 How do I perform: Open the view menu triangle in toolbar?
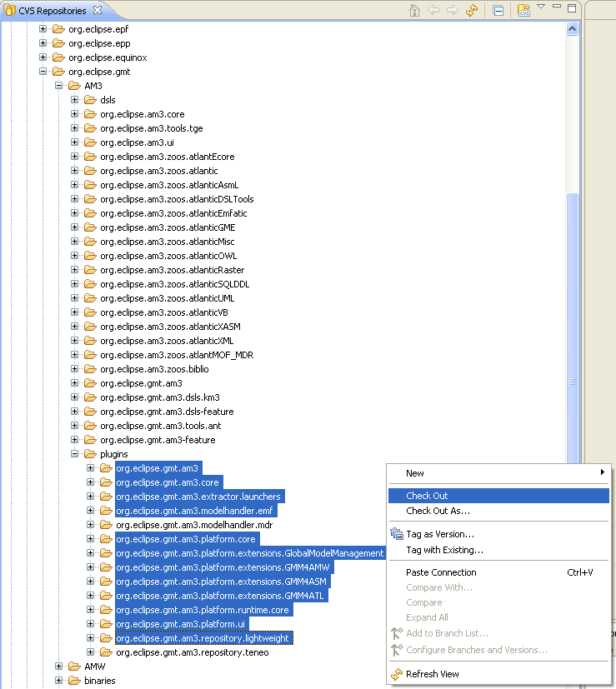click(541, 7)
